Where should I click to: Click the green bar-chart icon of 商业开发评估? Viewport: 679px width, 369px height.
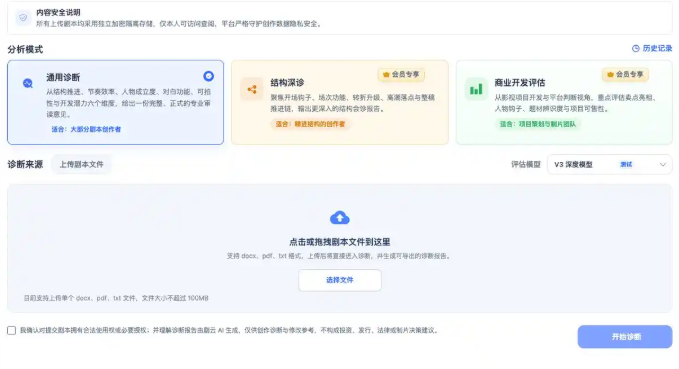tap(476, 90)
